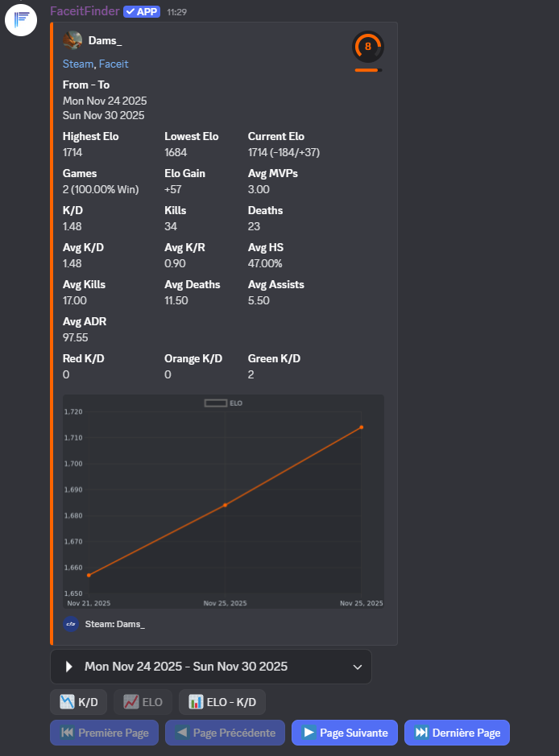559x756 pixels.
Task: Click the disabled ELO graph button
Action: [x=143, y=702]
